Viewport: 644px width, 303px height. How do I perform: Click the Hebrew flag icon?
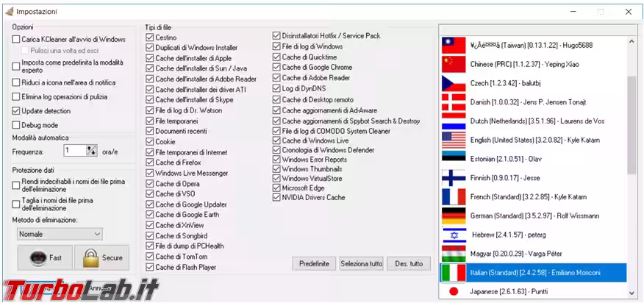454,235
